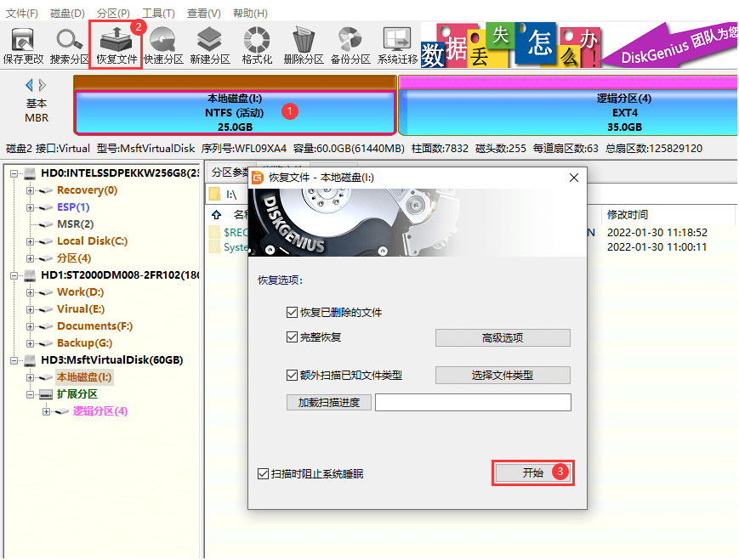
Task: Click the 保存更改 toolbar icon
Action: [x=21, y=42]
